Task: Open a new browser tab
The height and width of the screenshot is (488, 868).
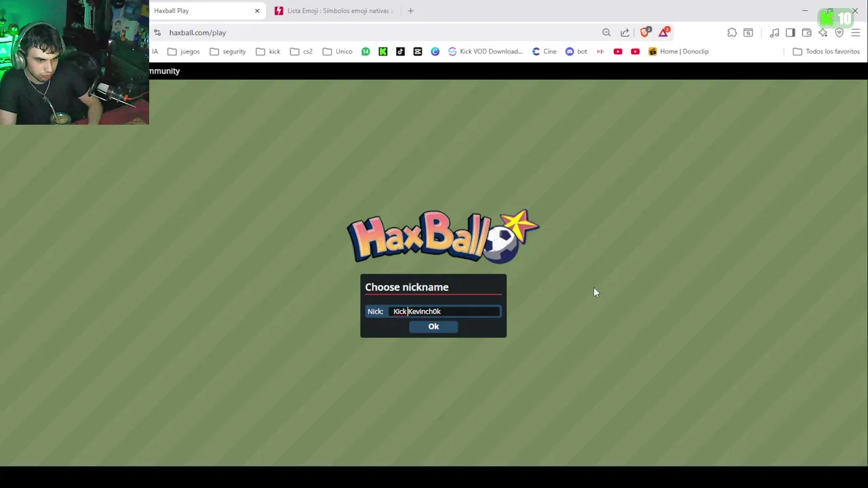Action: coord(411,11)
